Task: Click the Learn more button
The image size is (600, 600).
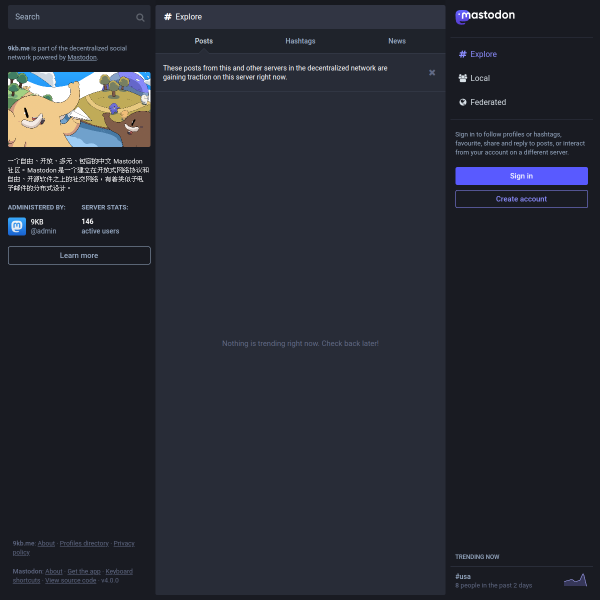Action: (79, 255)
